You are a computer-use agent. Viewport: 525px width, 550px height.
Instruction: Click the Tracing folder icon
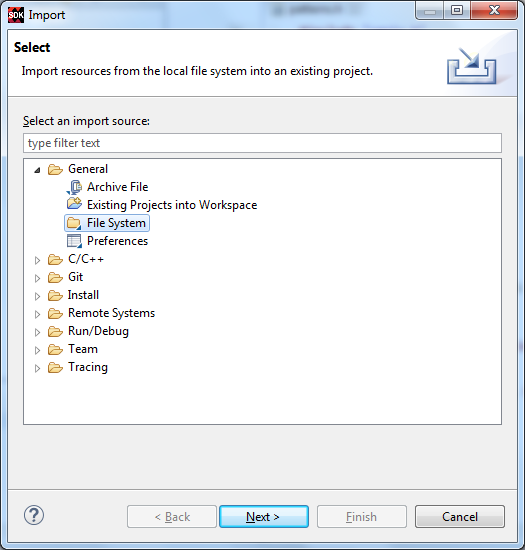(55, 367)
